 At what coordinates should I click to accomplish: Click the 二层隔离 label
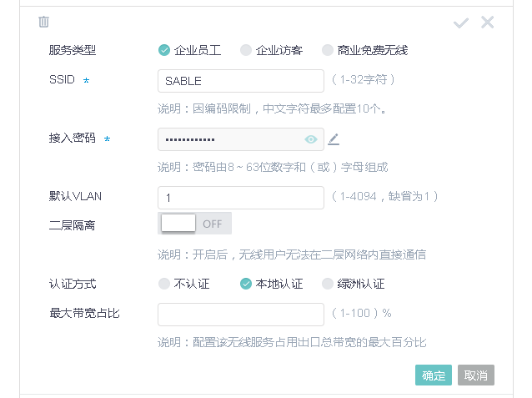click(72, 225)
